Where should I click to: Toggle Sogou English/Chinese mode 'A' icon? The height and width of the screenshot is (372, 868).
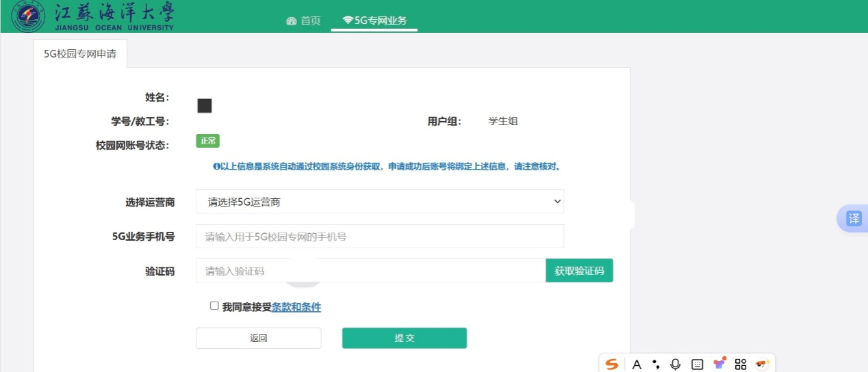pyautogui.click(x=637, y=364)
